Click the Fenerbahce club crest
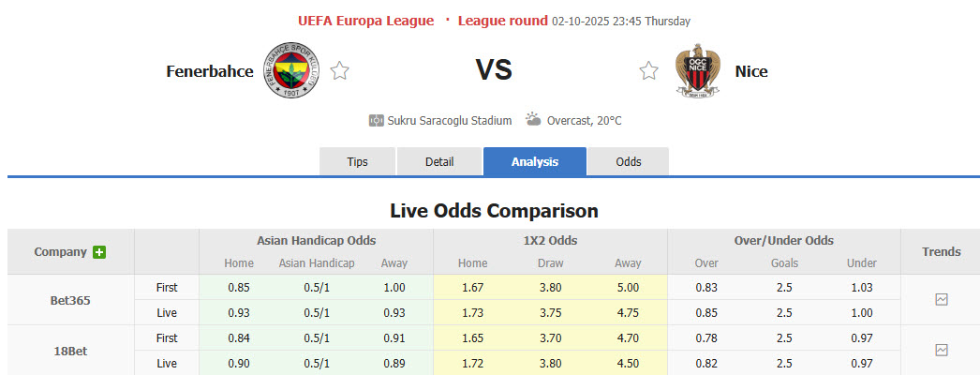Screen dimensions: 980x375 click(290, 71)
